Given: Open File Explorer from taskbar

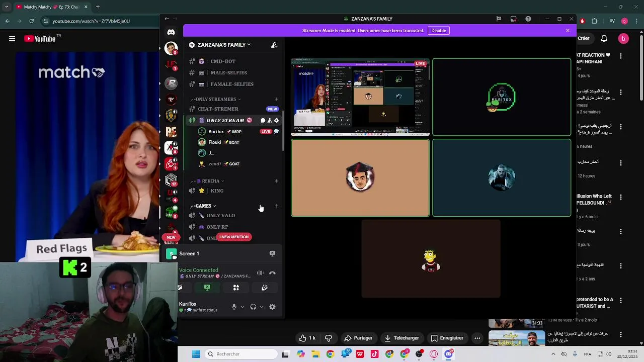Looking at the screenshot, I should (315, 354).
